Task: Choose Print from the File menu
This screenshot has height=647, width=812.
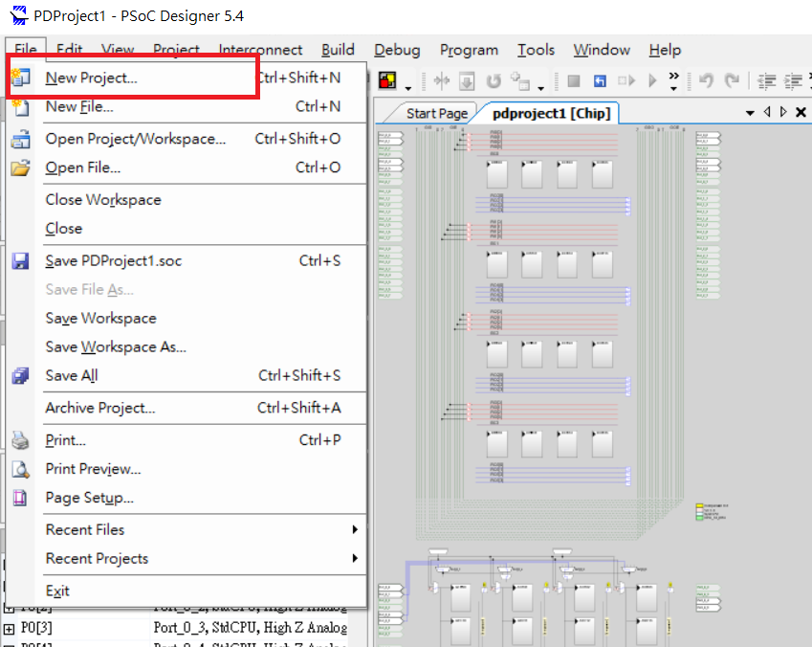Action: 187,440
